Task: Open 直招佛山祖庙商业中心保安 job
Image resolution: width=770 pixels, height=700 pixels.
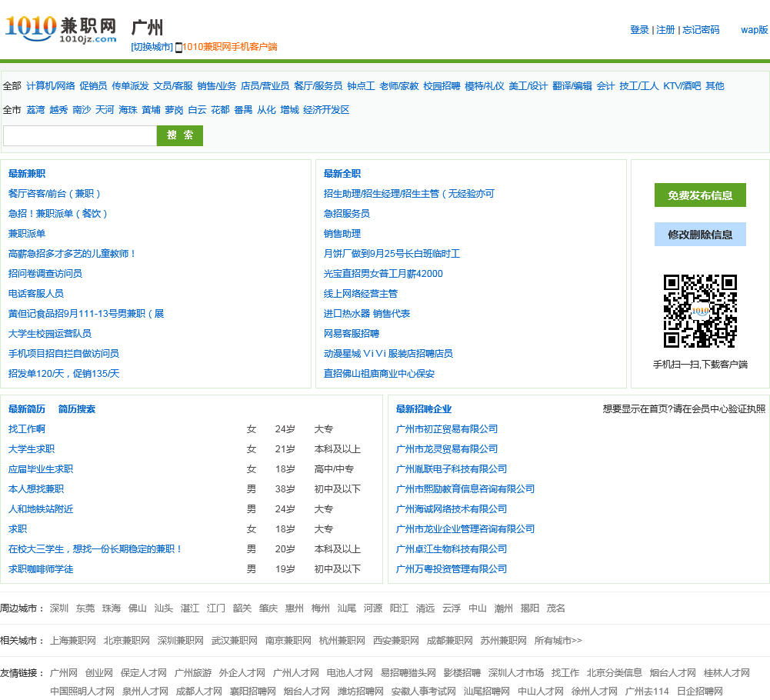Action: coord(379,373)
